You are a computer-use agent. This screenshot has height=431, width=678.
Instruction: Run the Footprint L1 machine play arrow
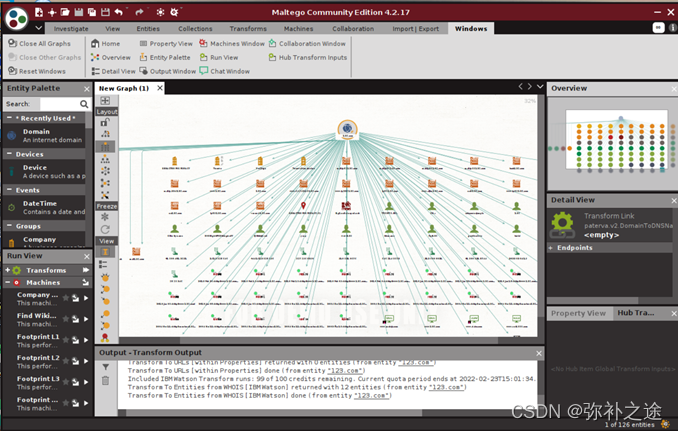[x=86, y=340]
